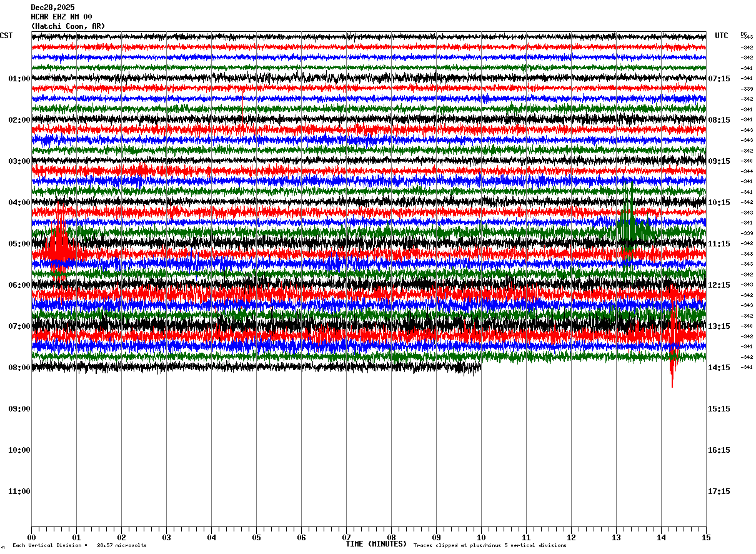Image resolution: width=756 pixels, height=554 pixels.
Task: Click minute tick label 05 on time axis
Action: pos(257,537)
